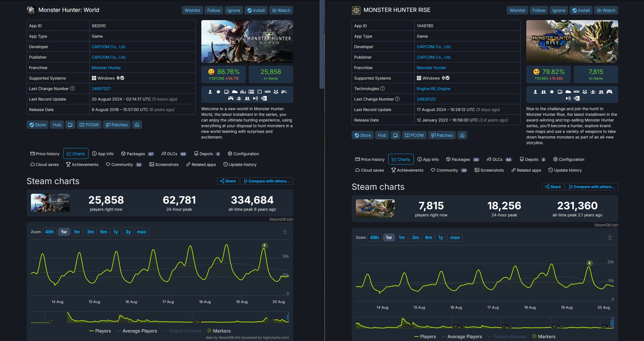This screenshot has height=341, width=644.
Task: Click the home icon button under World info
Action: [x=137, y=125]
